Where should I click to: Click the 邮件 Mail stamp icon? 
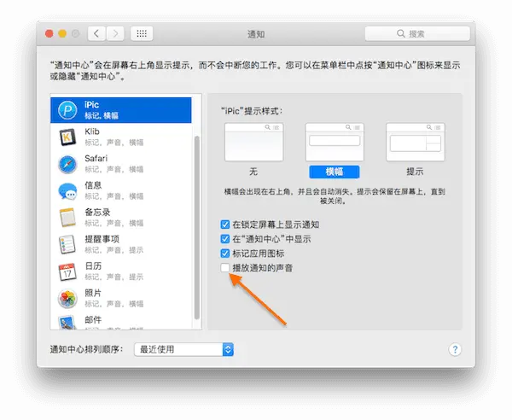tap(67, 323)
